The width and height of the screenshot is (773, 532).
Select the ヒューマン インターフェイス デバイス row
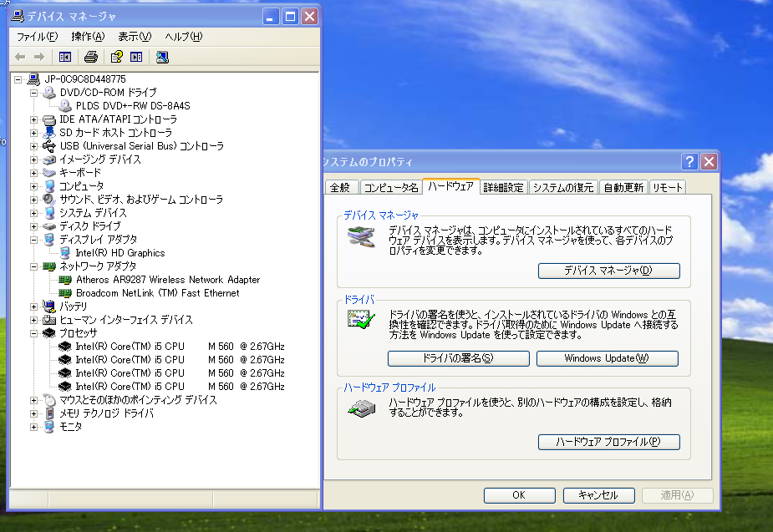[126, 320]
